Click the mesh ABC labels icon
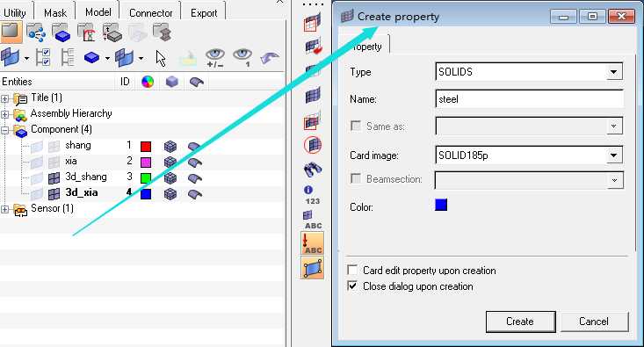Viewport: 644px width, 347px height. coord(312,220)
